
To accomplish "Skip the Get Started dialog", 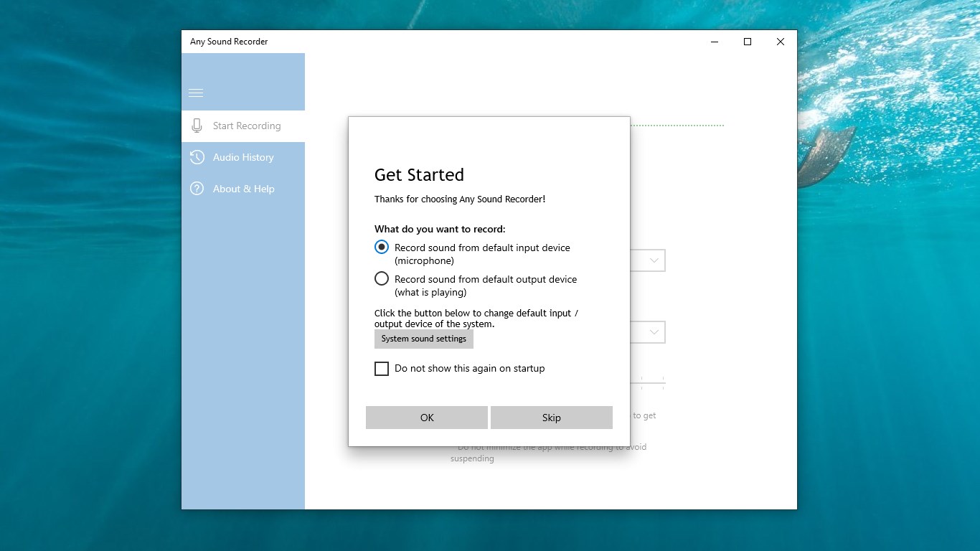I will click(x=551, y=417).
